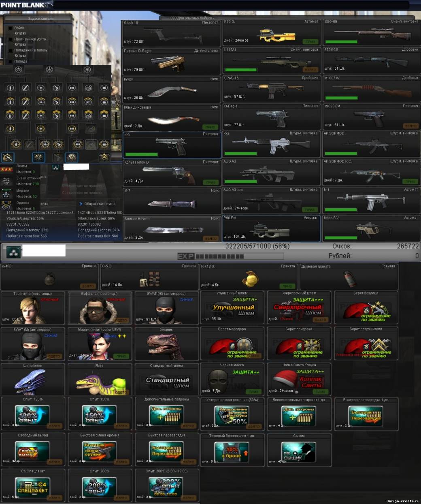Click the ПРИЗ badge on Клык динозавра

[x=211, y=127]
